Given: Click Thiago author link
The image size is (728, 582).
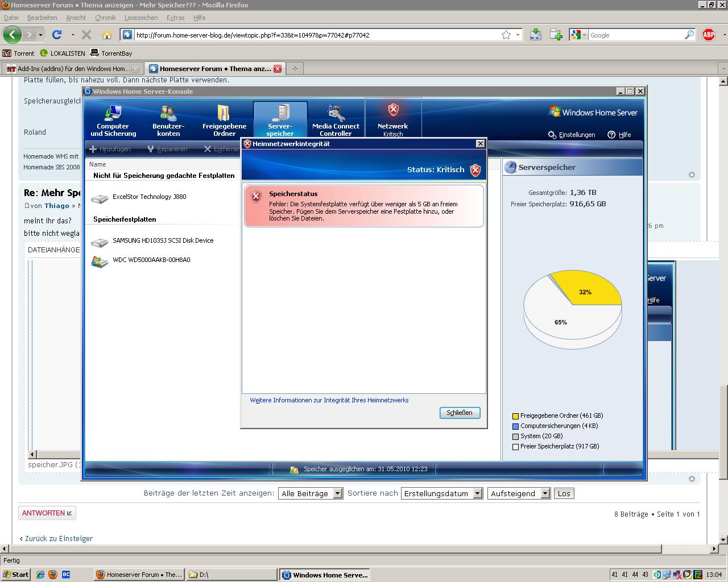Looking at the screenshot, I should [57, 206].
